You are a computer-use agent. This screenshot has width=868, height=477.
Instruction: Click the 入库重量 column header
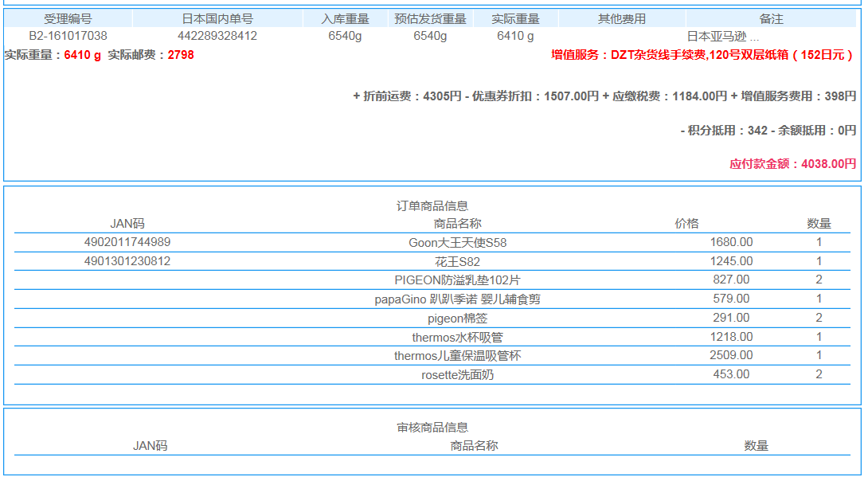[x=345, y=19]
